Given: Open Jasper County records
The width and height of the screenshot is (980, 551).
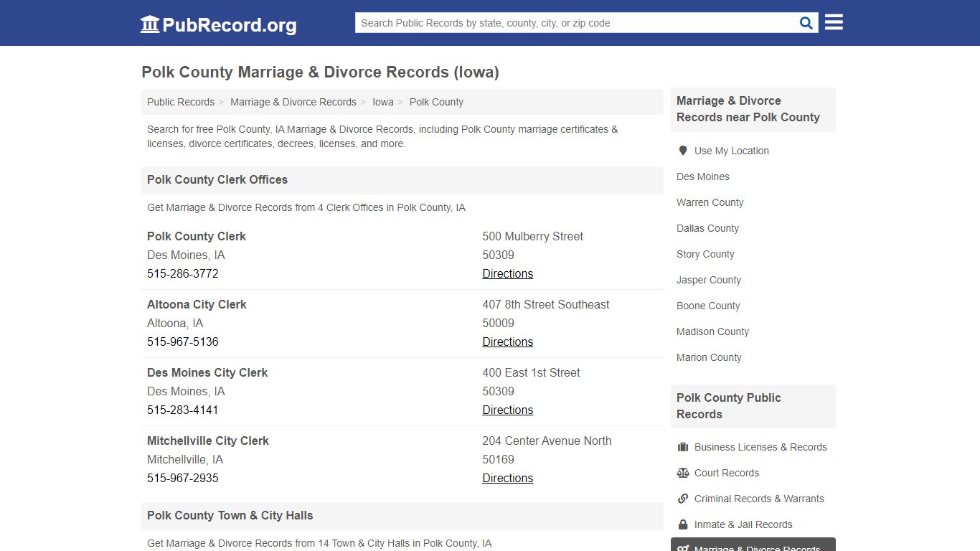Looking at the screenshot, I should click(709, 280).
